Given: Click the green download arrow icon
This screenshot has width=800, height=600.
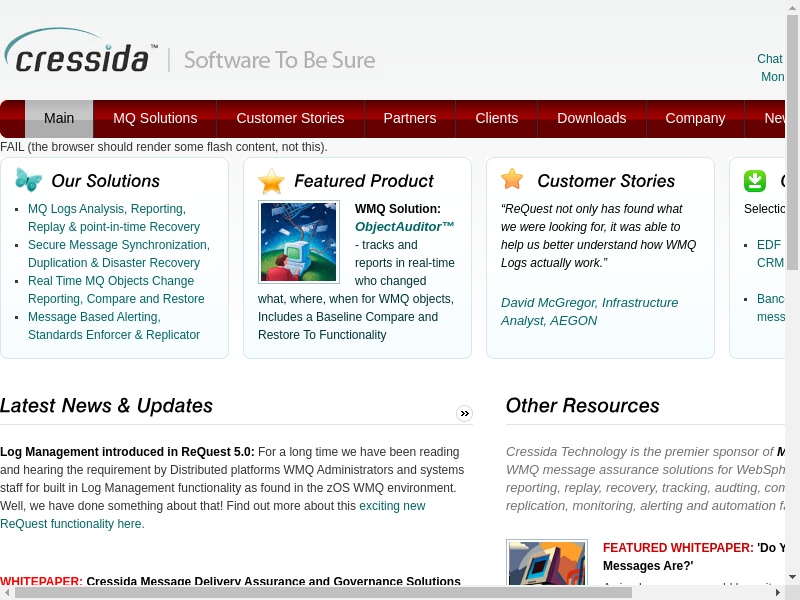Looking at the screenshot, I should [x=755, y=181].
